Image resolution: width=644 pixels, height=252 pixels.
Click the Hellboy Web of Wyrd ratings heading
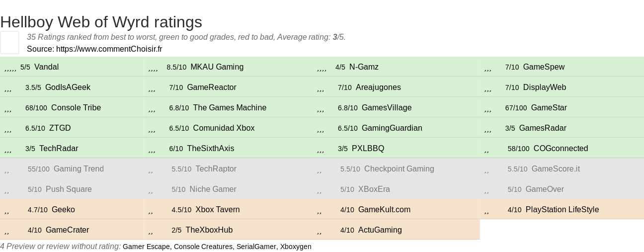[x=101, y=22]
